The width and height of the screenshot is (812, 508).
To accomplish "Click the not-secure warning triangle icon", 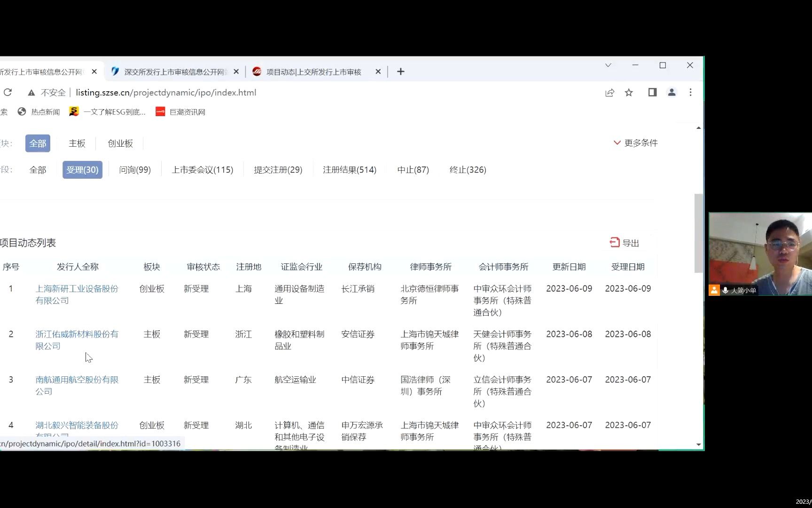I will [31, 93].
